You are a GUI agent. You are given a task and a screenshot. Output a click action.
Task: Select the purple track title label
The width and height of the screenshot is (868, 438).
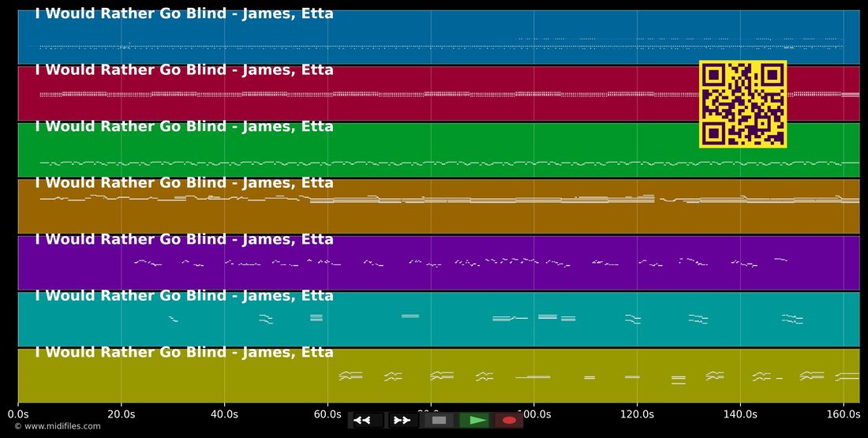[x=185, y=239]
